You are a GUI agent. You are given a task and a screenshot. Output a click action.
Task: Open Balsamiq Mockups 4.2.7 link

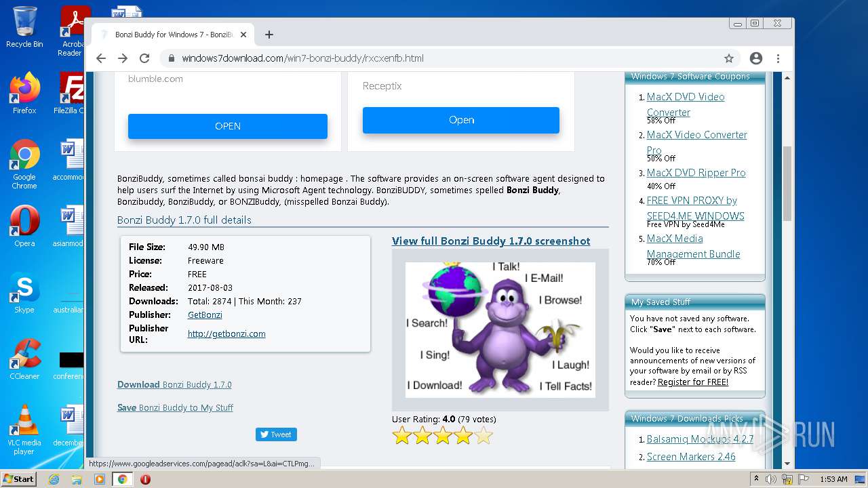coord(700,439)
